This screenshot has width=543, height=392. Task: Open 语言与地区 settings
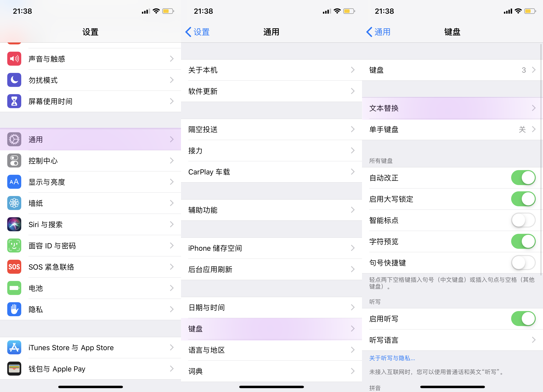(272, 350)
